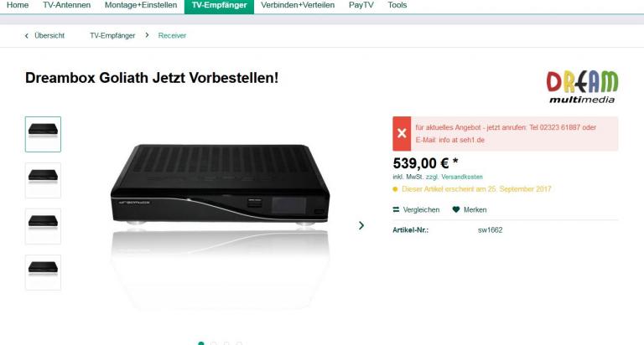The width and height of the screenshot is (644, 345).
Task: Click the back chevron beside Übersicht
Action: pyautogui.click(x=27, y=36)
